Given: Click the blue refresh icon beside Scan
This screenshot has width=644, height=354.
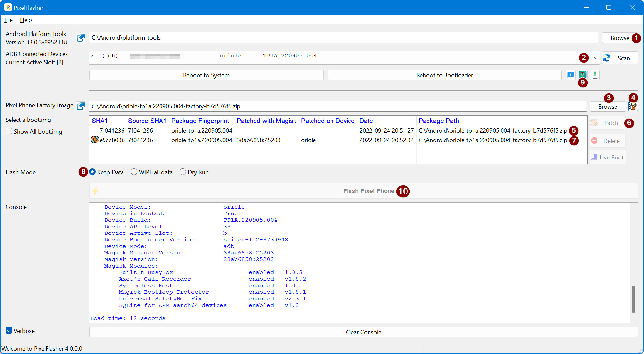Looking at the screenshot, I should 607,58.
